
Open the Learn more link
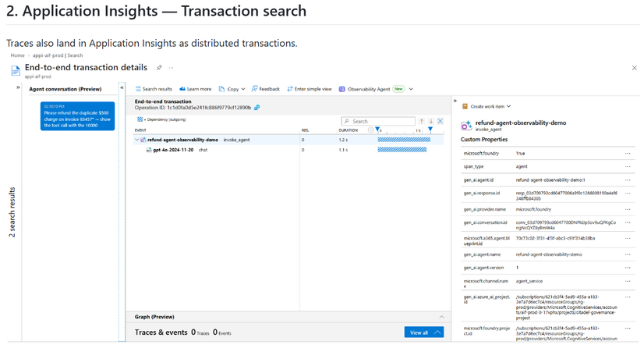[196, 89]
